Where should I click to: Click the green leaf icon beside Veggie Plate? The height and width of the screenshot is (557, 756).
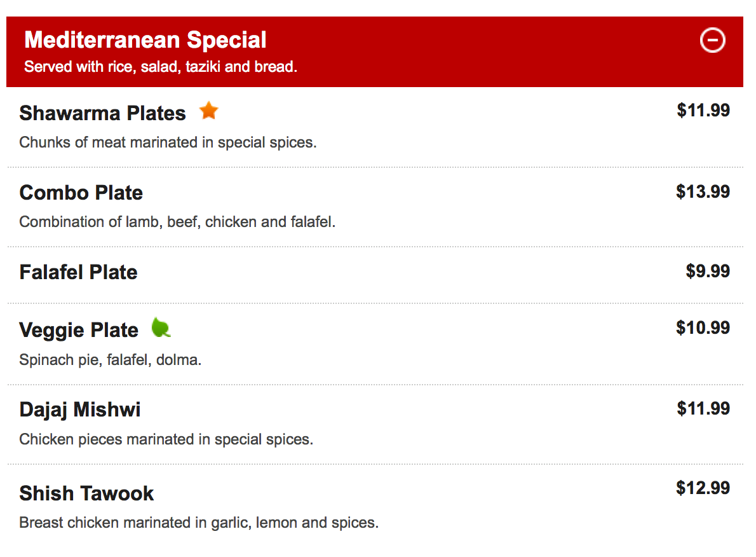click(x=161, y=328)
